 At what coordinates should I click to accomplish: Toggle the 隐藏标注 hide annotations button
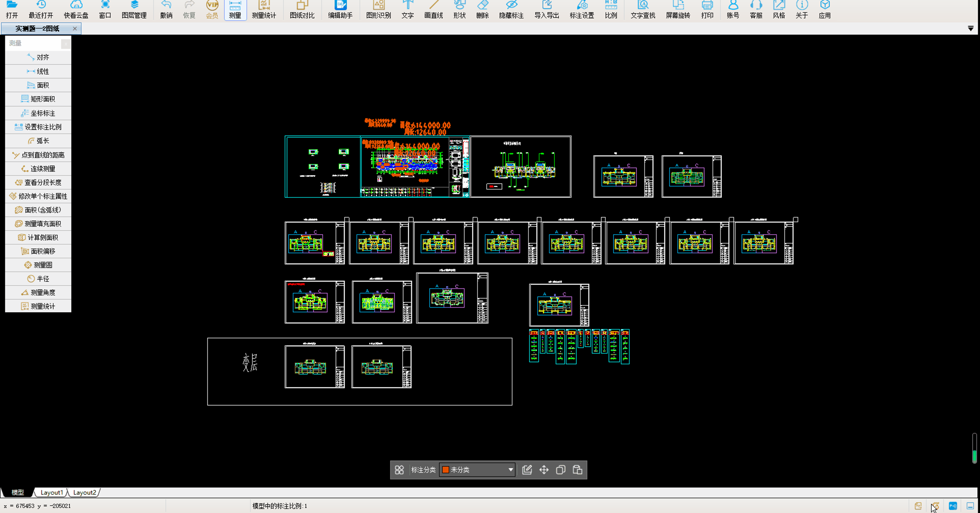[x=511, y=9]
